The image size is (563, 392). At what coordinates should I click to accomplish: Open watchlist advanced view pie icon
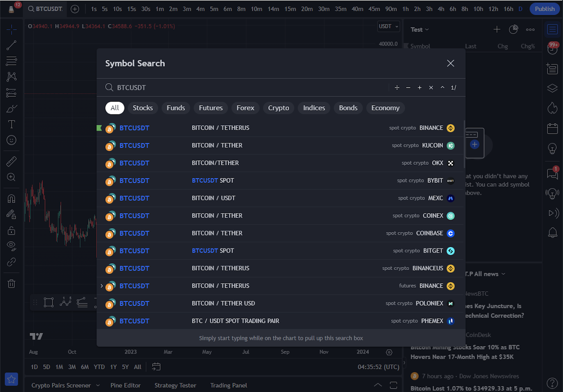coord(513,29)
